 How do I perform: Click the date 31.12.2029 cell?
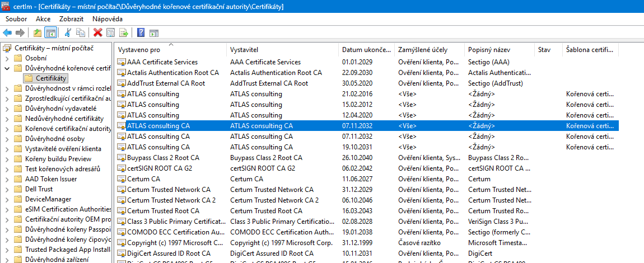[x=357, y=190]
